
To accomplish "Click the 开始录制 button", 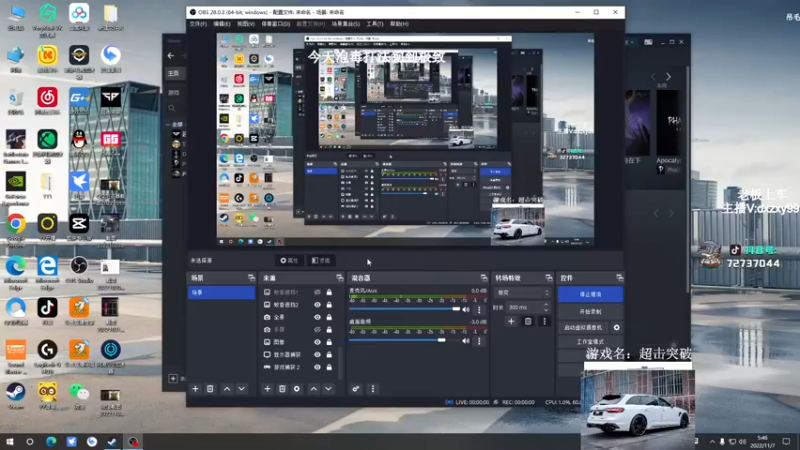I will click(590, 311).
